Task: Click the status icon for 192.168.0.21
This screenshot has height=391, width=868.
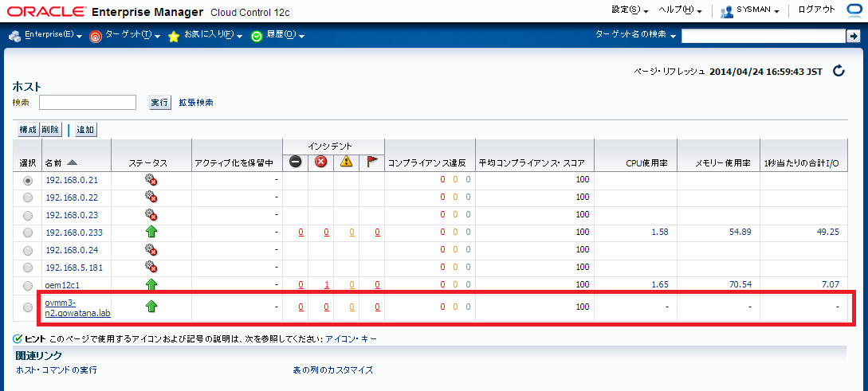Action: (151, 180)
